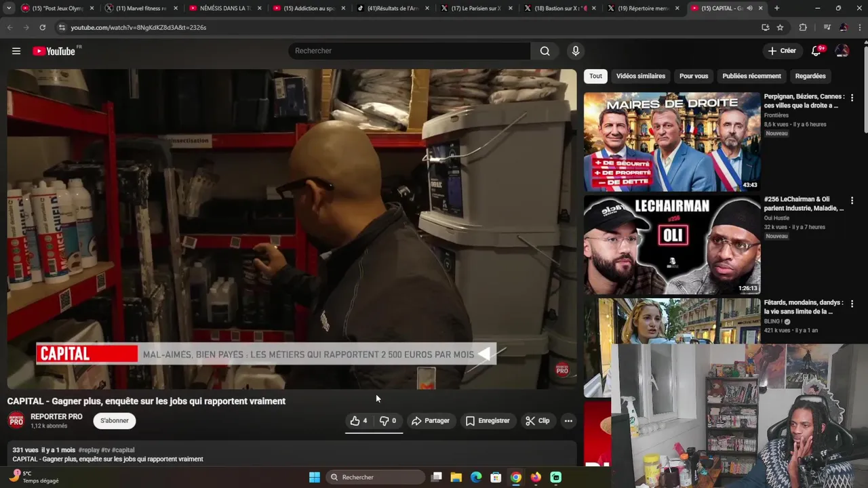
Task: Open Chrome extensions puzzle icon
Action: coord(803,27)
